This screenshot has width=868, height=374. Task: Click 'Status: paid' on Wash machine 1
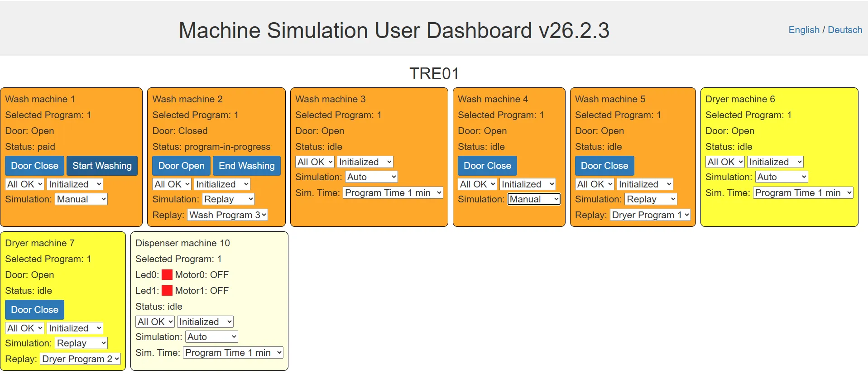pyautogui.click(x=30, y=147)
